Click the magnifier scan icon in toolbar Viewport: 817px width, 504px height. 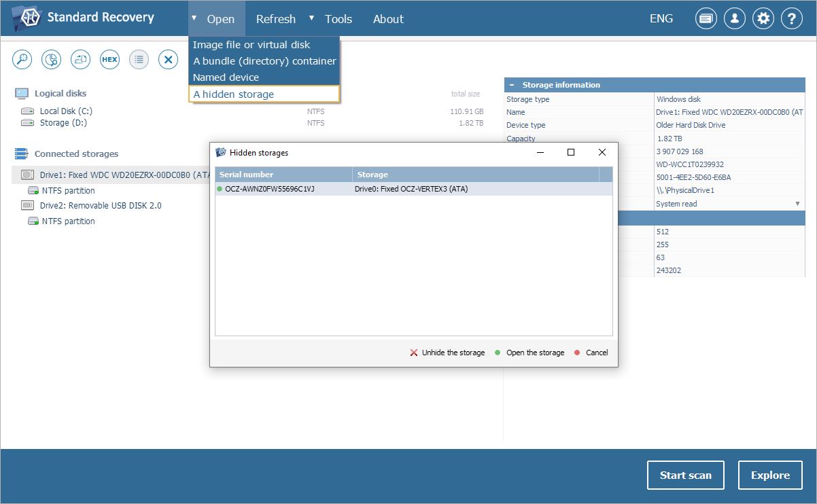tap(22, 60)
